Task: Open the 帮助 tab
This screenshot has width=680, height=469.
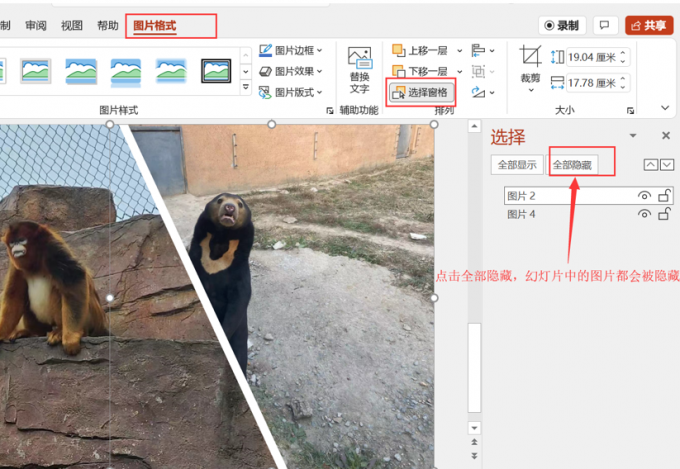Action: coord(108,26)
